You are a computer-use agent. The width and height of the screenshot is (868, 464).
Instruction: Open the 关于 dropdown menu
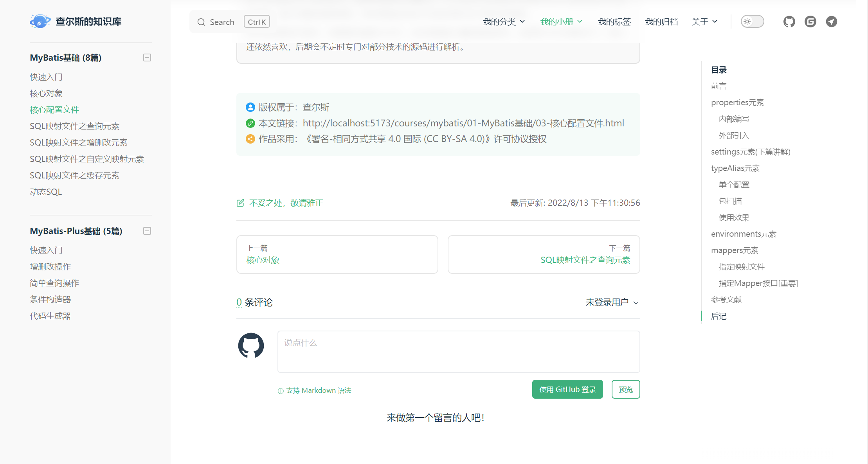[x=704, y=22]
